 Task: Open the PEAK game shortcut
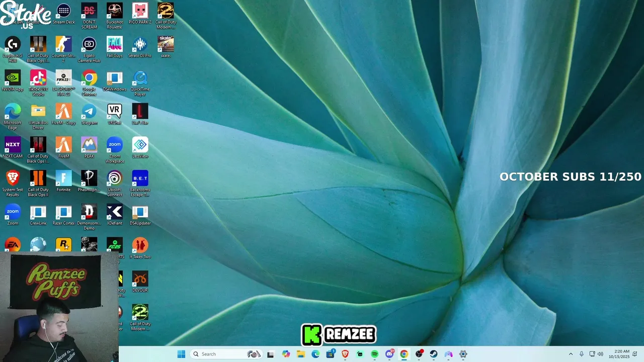[89, 148]
